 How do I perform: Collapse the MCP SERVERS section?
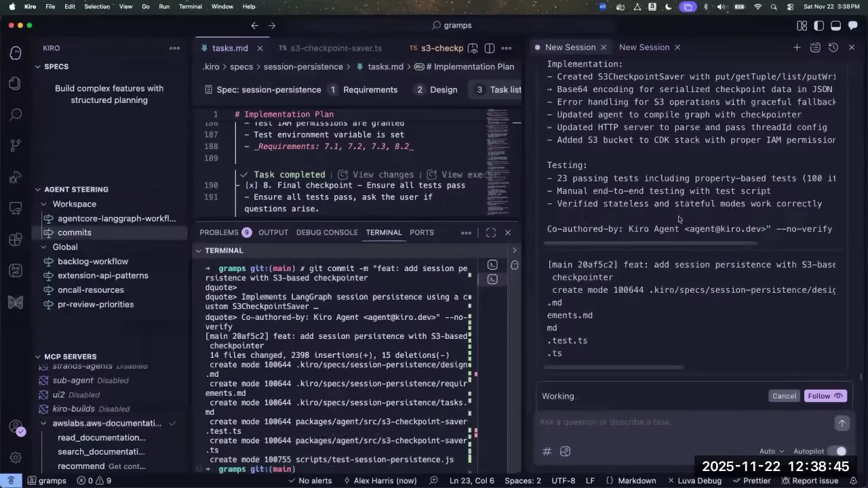click(x=38, y=357)
